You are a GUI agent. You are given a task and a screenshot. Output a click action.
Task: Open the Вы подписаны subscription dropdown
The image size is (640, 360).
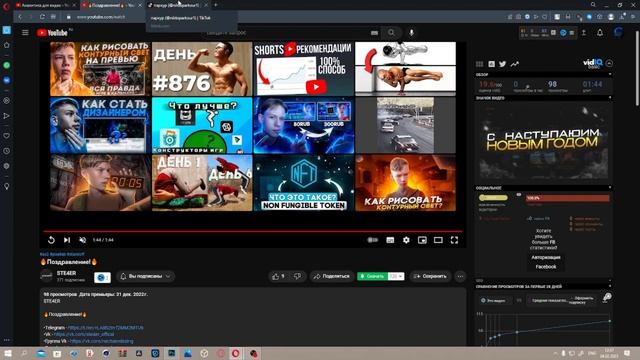pos(145,276)
